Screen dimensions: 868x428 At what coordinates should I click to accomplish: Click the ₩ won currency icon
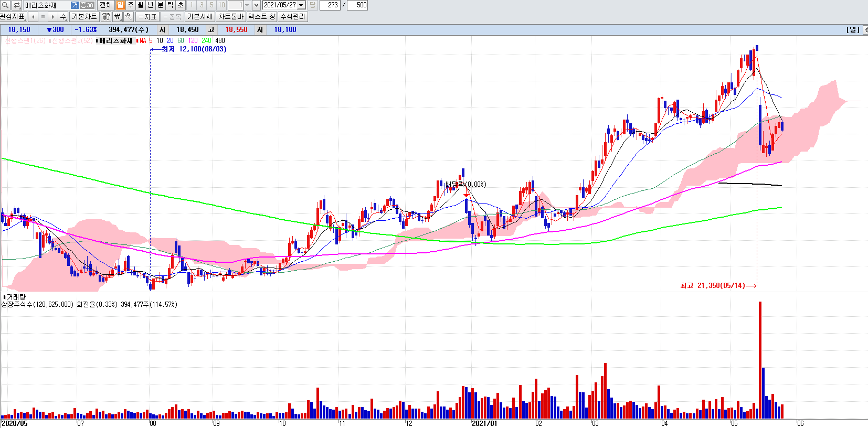click(118, 17)
